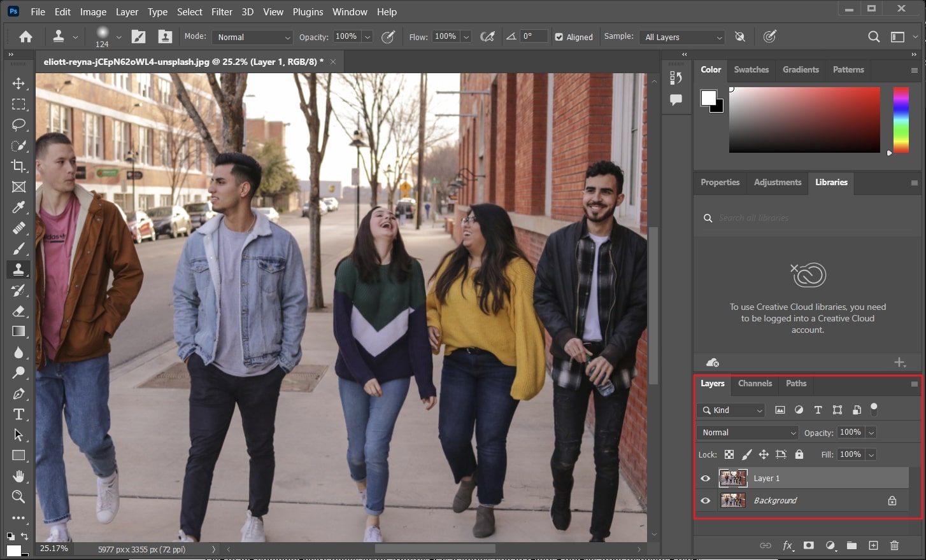Image resolution: width=926 pixels, height=560 pixels.
Task: Select the Gradient tool
Action: click(18, 331)
